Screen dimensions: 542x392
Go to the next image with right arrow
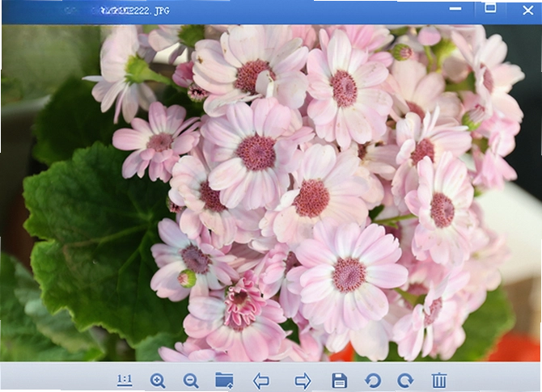[303, 381]
